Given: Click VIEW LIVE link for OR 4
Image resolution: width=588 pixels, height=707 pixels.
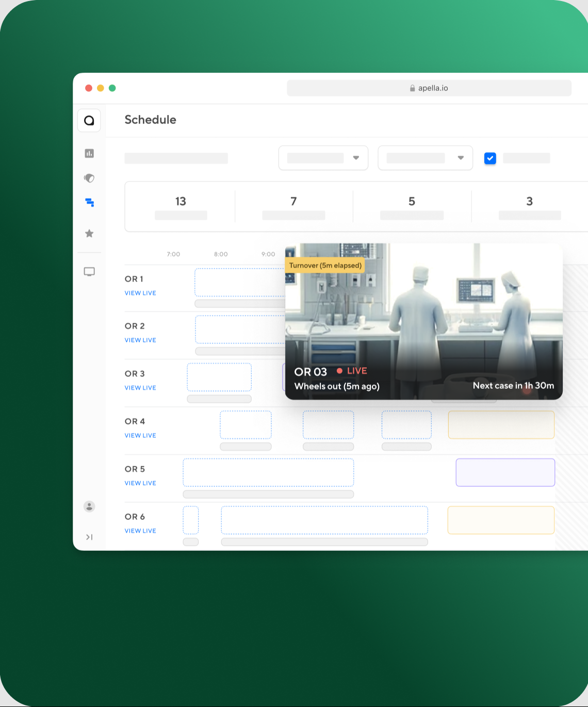Looking at the screenshot, I should click(x=140, y=436).
